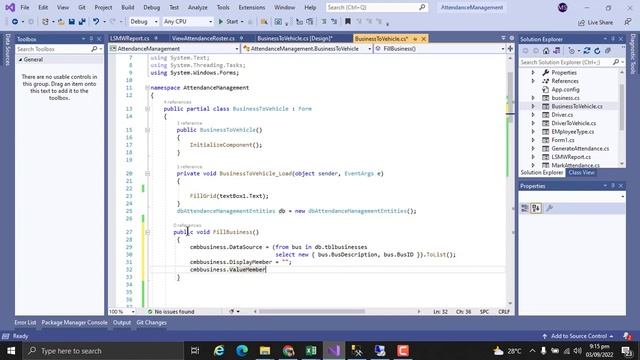Toggle Auto Hide pin on Solution Explorer
The width and height of the screenshot is (640, 360).
pos(613,39)
